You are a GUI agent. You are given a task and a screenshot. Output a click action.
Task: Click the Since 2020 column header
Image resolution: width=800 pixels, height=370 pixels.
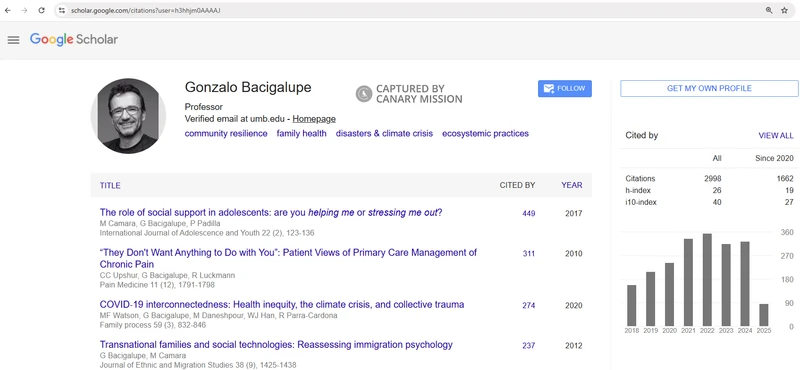[x=774, y=159]
